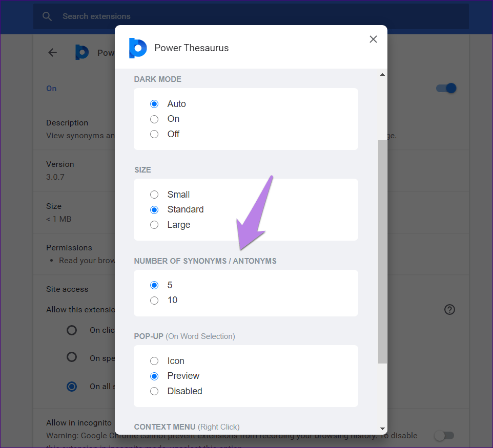
Task: Click the dialog's vertical scrollbar thumb
Action: (382, 251)
